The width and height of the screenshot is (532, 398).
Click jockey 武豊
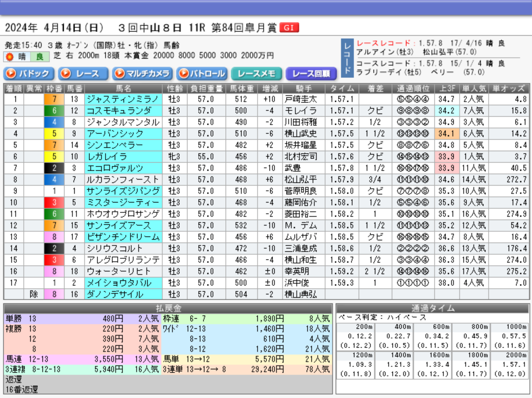(x=292, y=168)
